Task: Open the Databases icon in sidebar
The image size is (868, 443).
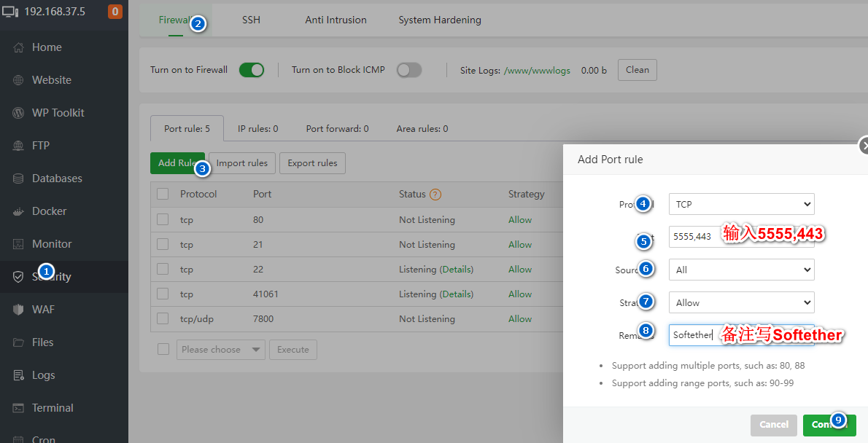Action: (19, 179)
